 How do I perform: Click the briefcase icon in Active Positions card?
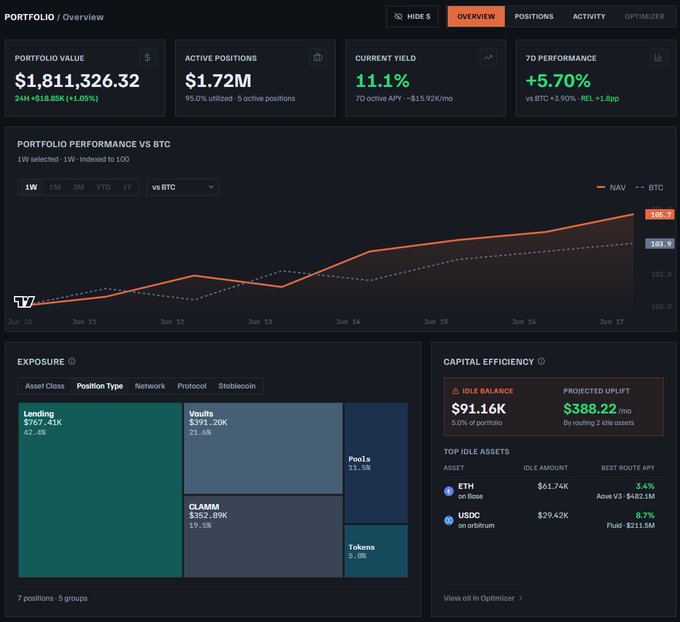click(x=318, y=57)
